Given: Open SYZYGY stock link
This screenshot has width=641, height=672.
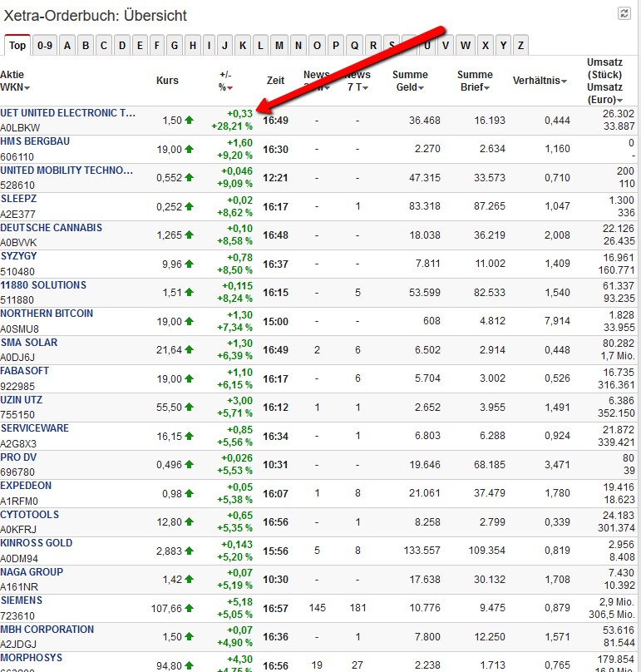Looking at the screenshot, I should pyautogui.click(x=18, y=256).
